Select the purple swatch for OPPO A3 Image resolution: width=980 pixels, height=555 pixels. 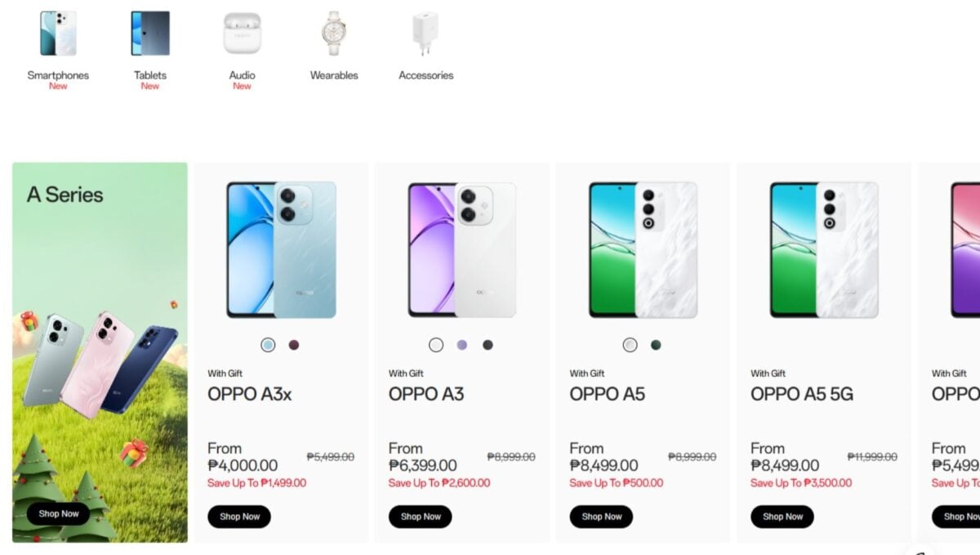462,345
